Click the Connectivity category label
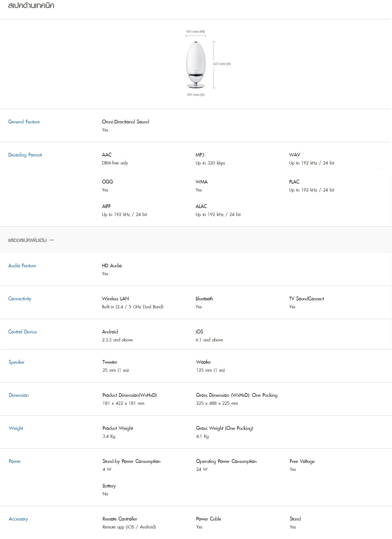The width and height of the screenshot is (392, 539). click(20, 299)
